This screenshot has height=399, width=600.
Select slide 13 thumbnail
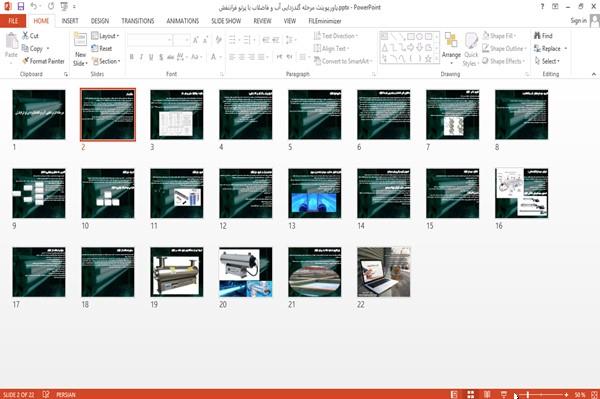315,193
